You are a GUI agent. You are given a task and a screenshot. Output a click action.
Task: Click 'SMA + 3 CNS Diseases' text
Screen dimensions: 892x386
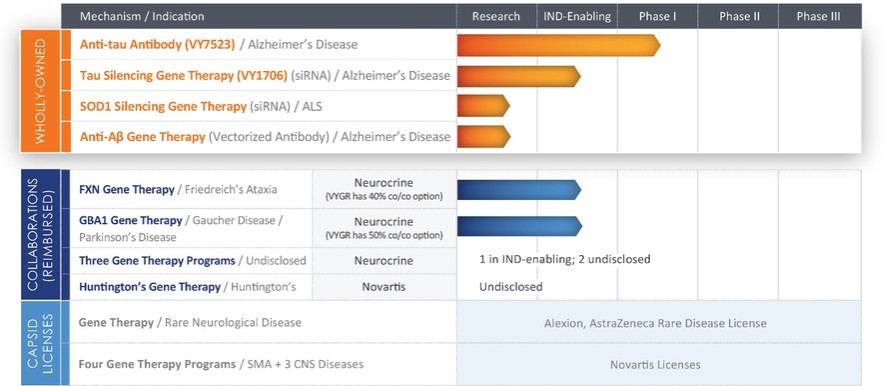(305, 364)
